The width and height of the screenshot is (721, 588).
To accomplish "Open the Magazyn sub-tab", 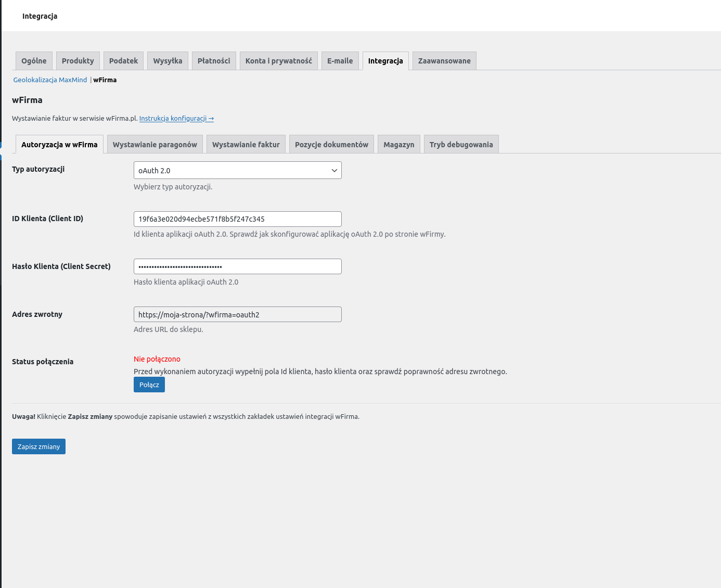I will click(399, 145).
